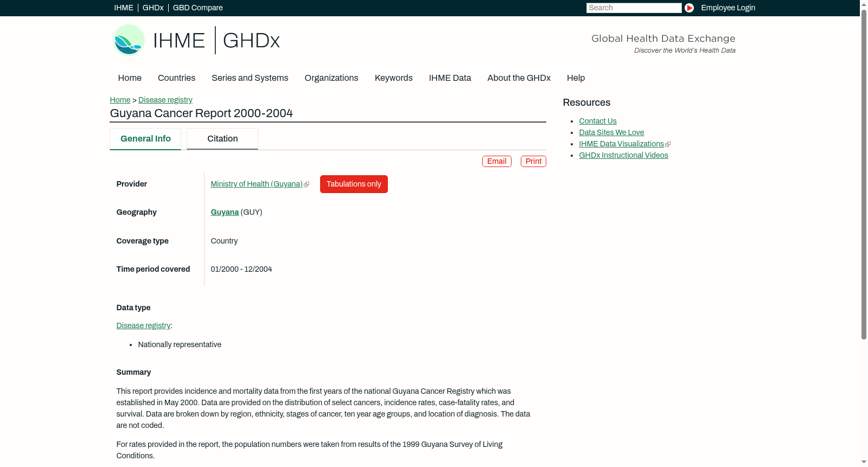The image size is (868, 467).
Task: Click the 'Global Health Data Exchange' tagline
Action: click(663, 39)
